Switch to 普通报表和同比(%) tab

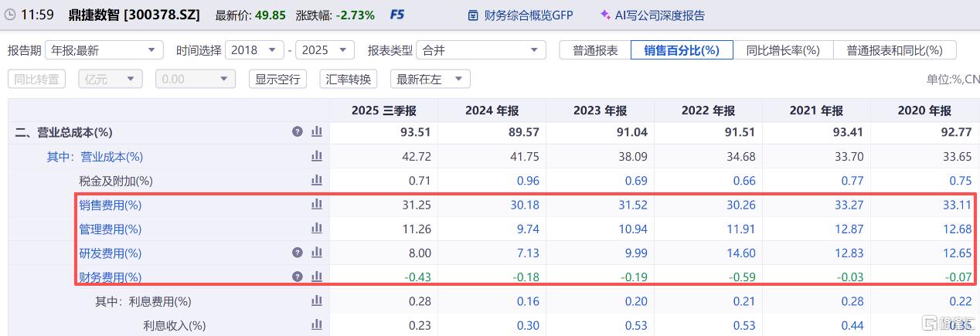click(x=895, y=50)
